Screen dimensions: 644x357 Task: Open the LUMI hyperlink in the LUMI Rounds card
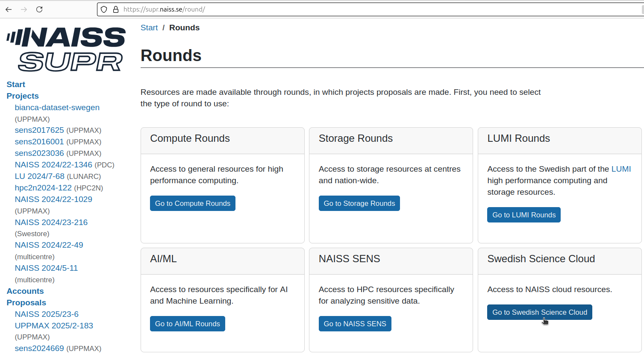621,169
